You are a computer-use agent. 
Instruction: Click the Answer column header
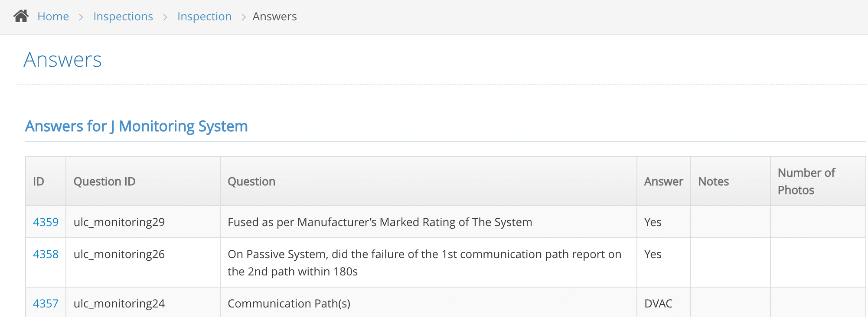click(x=663, y=181)
